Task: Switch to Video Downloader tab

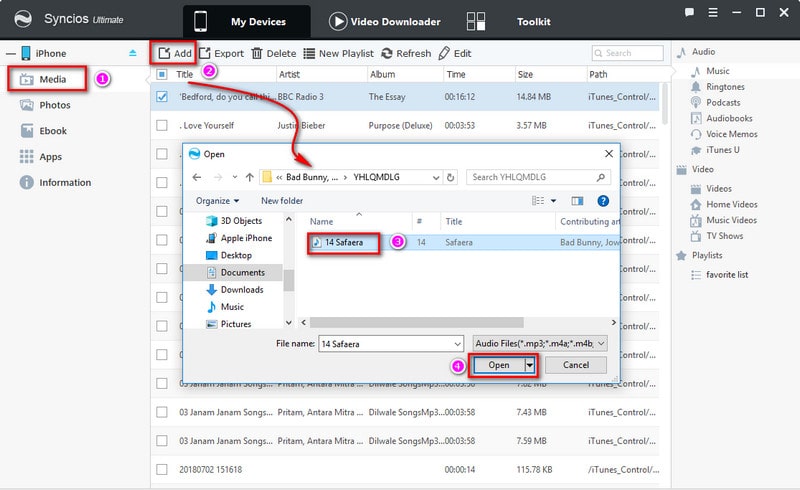Action: coord(385,21)
